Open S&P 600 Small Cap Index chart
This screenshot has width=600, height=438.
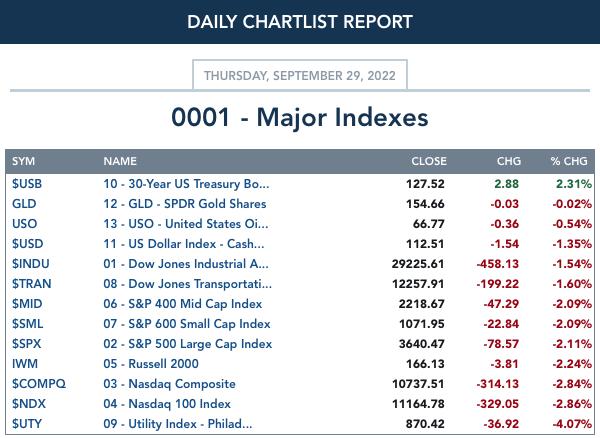[x=187, y=324]
